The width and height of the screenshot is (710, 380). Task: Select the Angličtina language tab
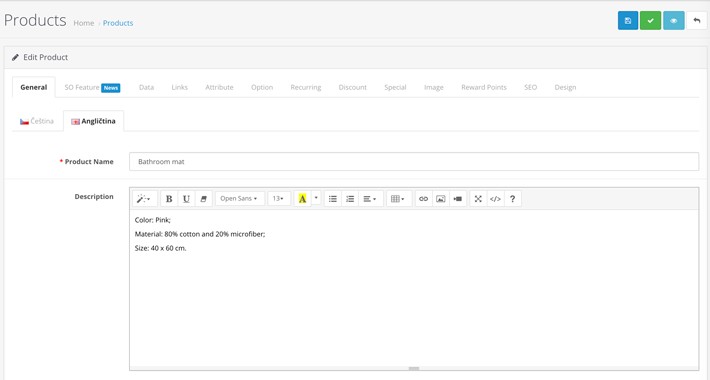pyautogui.click(x=93, y=121)
